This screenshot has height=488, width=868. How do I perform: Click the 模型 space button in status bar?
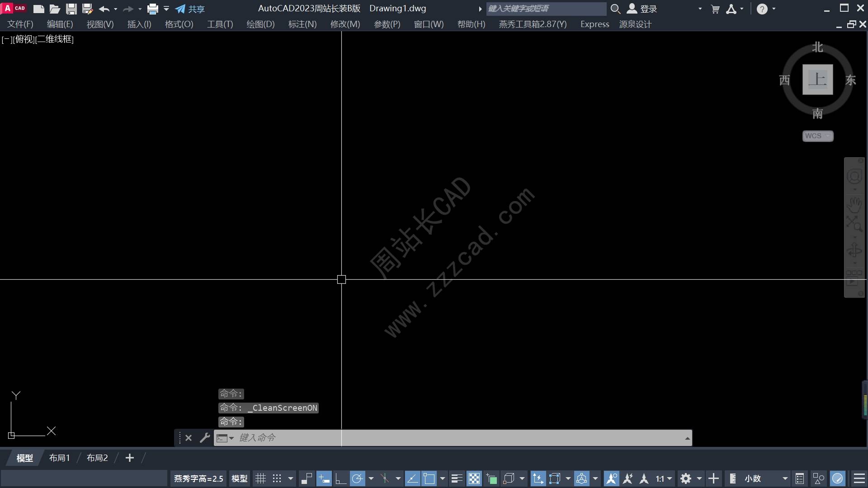point(239,479)
